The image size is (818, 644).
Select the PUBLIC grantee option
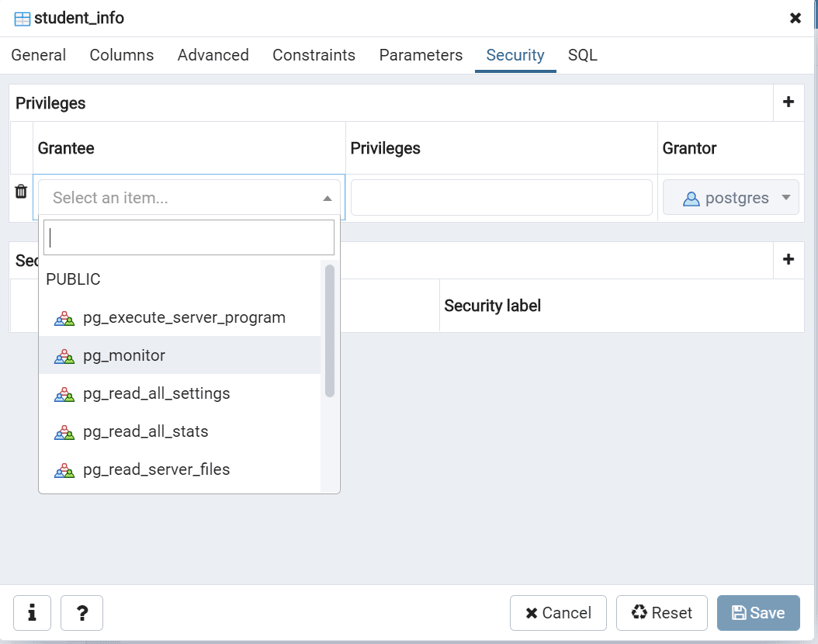74,279
